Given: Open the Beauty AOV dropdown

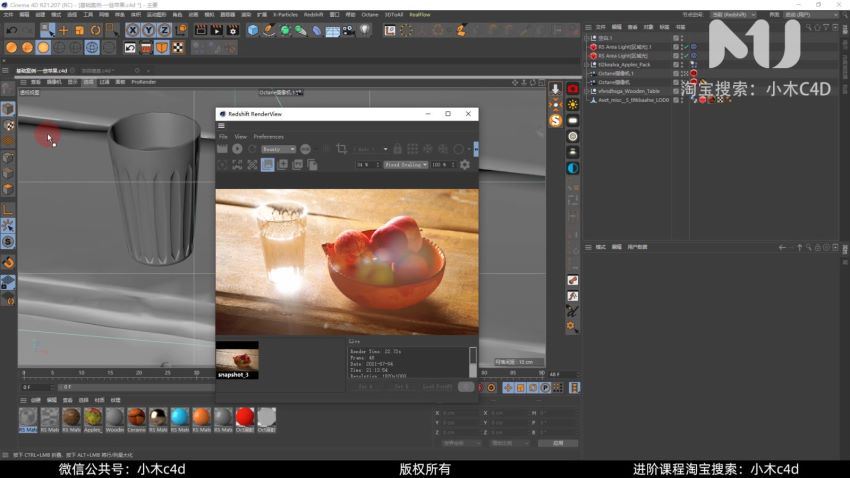Looking at the screenshot, I should coord(277,149).
